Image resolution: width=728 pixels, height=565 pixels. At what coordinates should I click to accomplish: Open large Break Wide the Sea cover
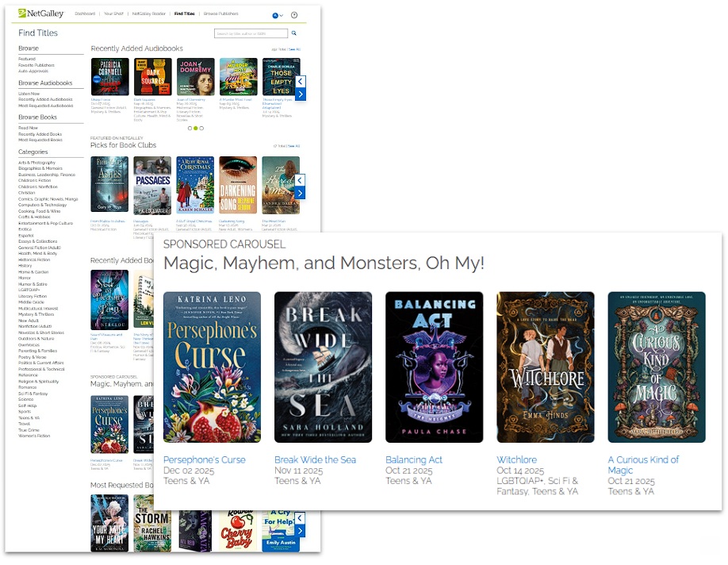[x=323, y=367]
